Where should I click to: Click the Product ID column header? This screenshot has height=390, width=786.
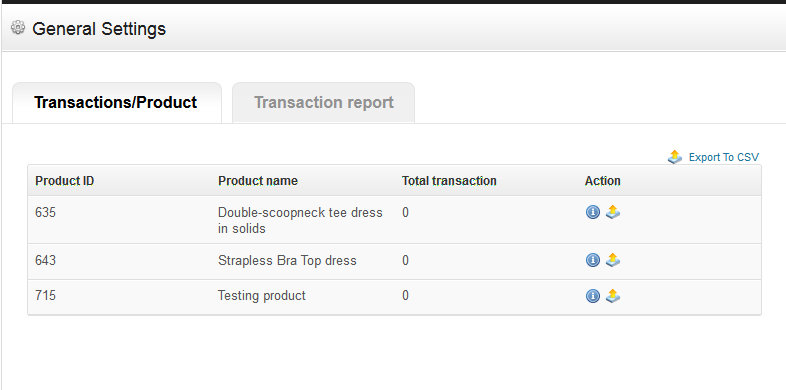pyautogui.click(x=65, y=181)
